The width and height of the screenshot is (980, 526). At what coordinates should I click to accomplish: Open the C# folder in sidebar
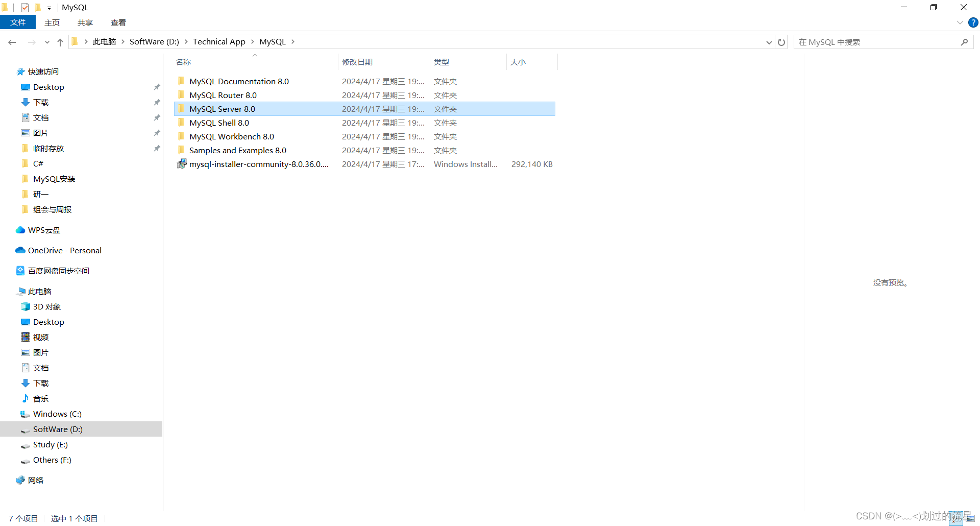[38, 163]
